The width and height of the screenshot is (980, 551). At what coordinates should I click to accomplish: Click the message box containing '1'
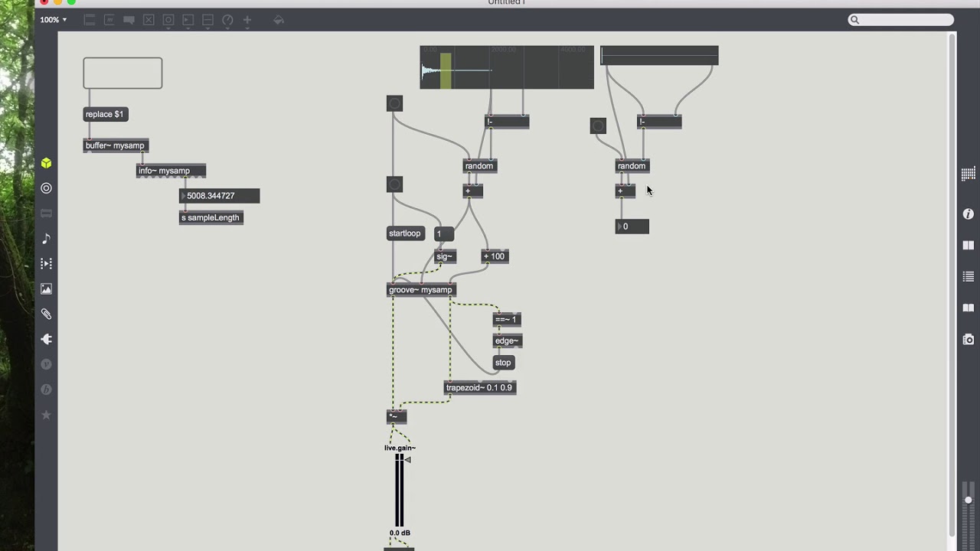[443, 233]
